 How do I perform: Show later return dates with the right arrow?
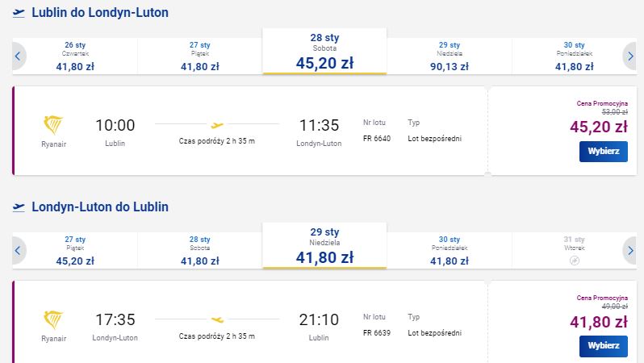pos(630,250)
